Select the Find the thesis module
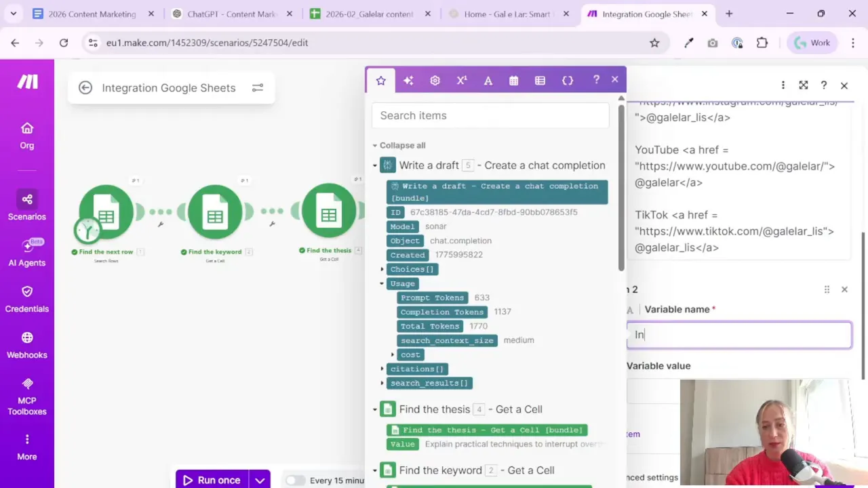This screenshot has height=488, width=868. coord(329,211)
